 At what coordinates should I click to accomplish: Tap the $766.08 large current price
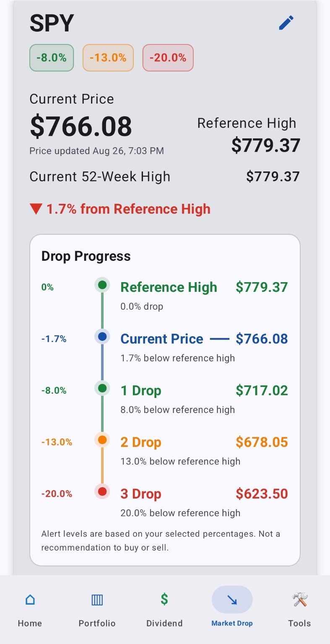click(x=81, y=126)
